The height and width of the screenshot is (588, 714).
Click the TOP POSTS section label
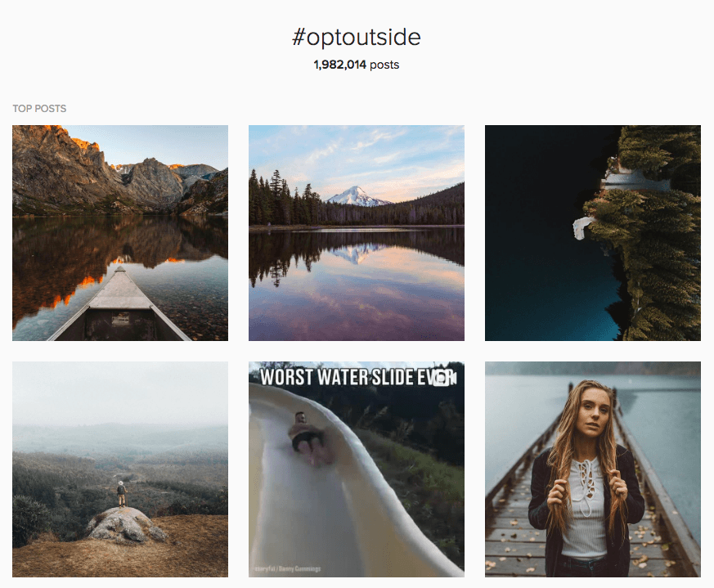click(x=39, y=109)
